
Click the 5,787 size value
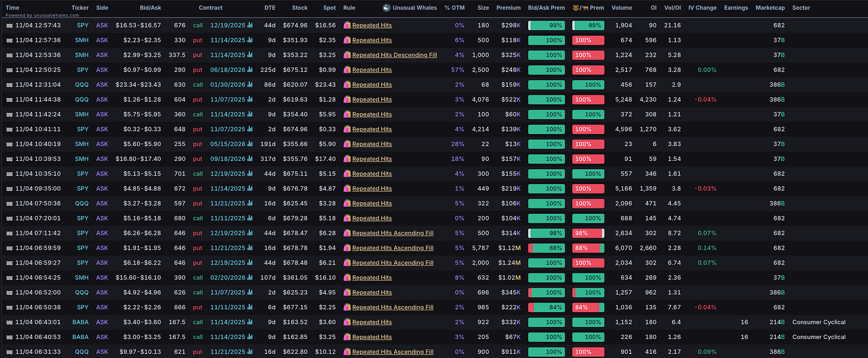coord(479,248)
